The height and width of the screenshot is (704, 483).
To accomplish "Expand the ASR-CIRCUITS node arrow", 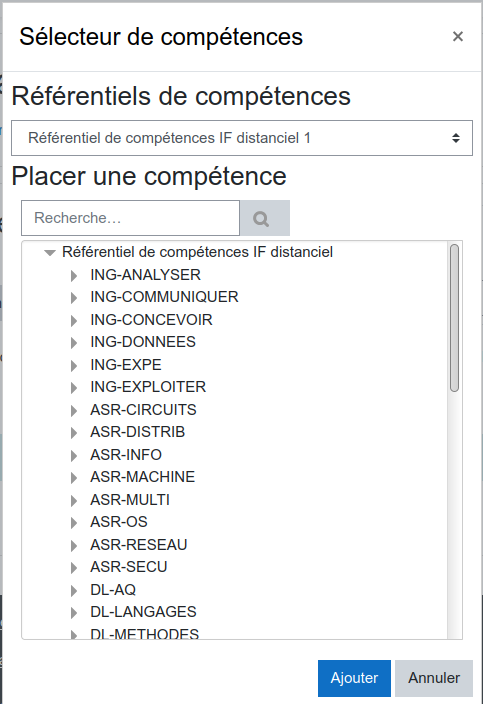I will point(74,410).
